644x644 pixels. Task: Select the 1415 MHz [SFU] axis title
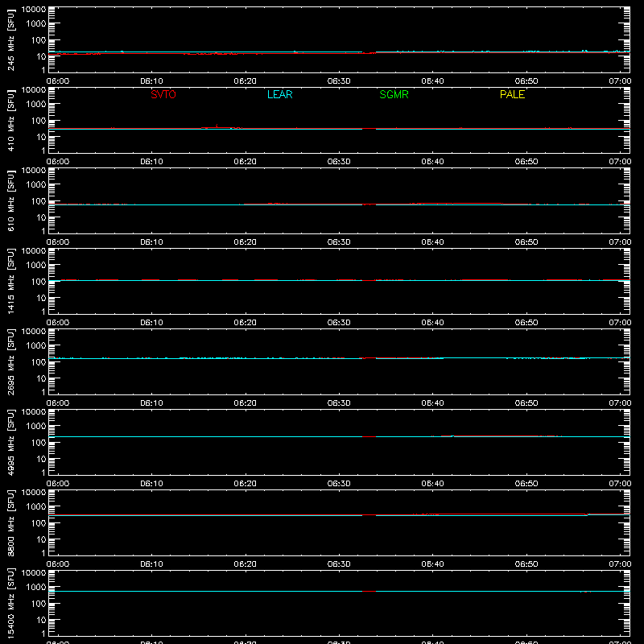[x=10, y=281]
